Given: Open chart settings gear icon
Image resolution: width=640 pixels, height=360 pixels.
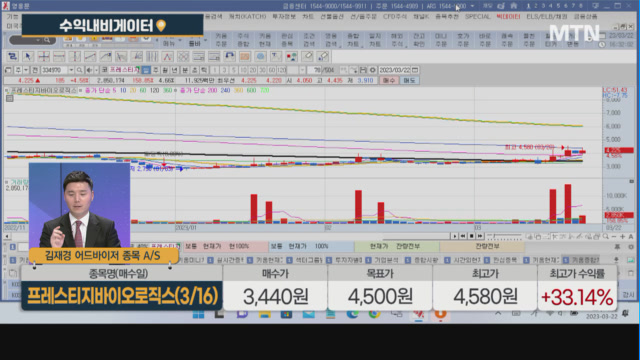Looking at the screenshot, I should (372, 70).
